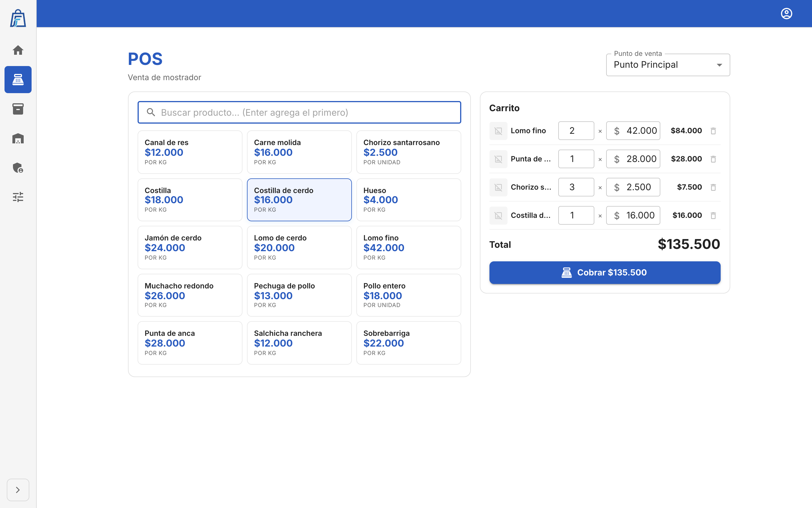Edit the Punta de anca quantity field
Screen dimensions: 812x508
tap(576, 159)
